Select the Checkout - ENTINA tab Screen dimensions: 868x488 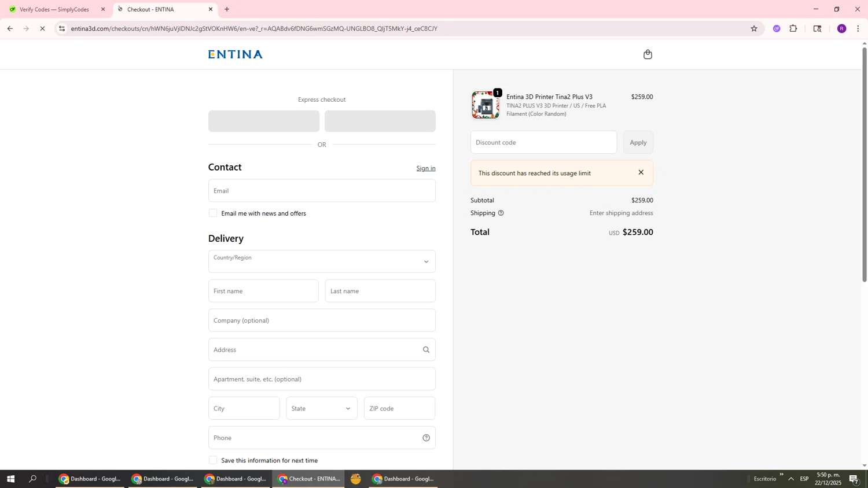pos(164,9)
